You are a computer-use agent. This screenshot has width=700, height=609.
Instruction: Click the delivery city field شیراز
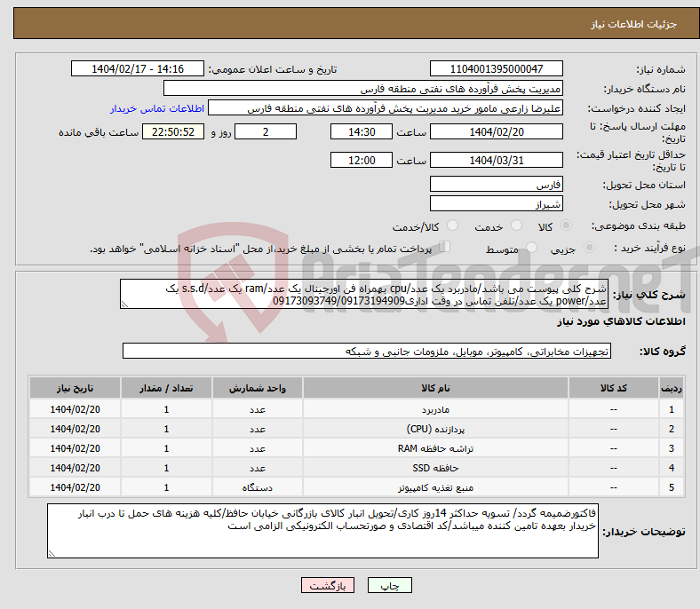(496, 203)
